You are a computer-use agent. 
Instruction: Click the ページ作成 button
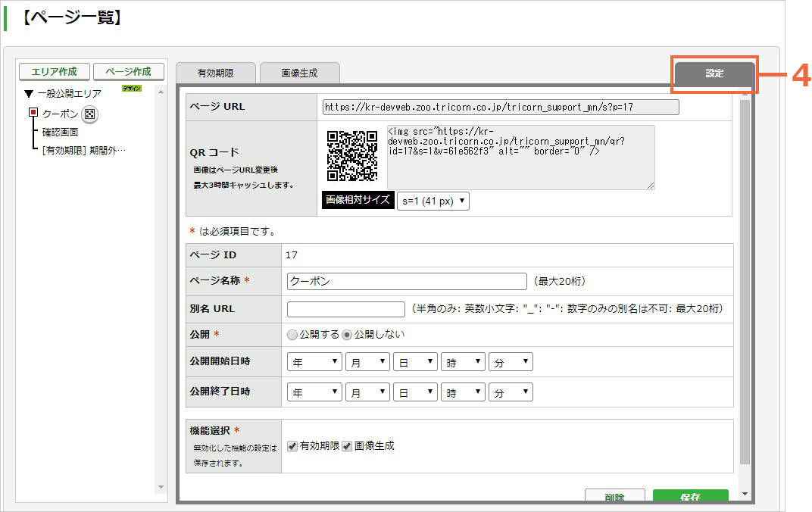[x=129, y=71]
